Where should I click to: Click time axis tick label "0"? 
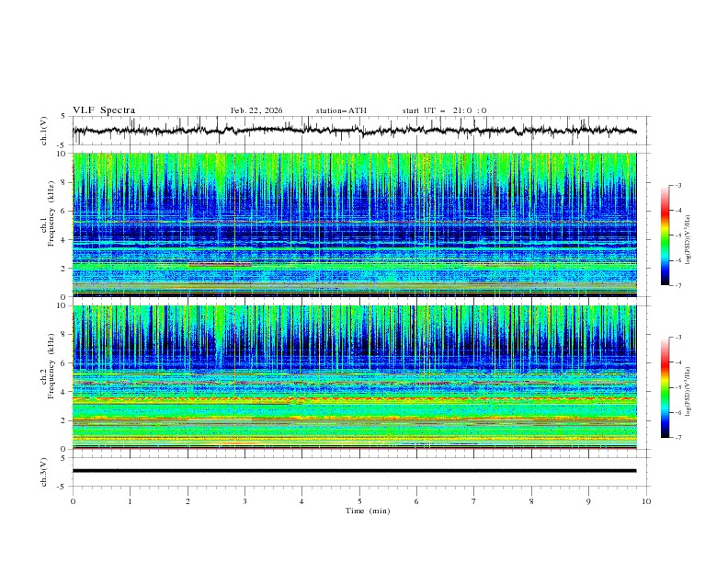[x=73, y=501]
